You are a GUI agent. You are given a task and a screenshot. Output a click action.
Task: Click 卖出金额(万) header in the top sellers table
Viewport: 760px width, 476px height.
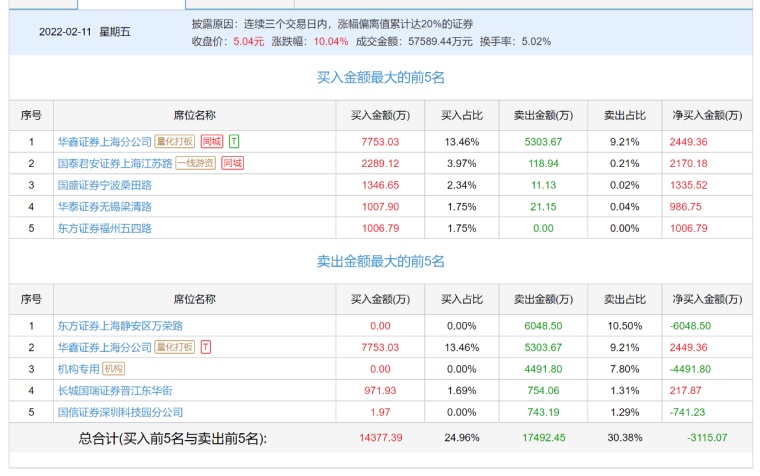[x=543, y=299]
